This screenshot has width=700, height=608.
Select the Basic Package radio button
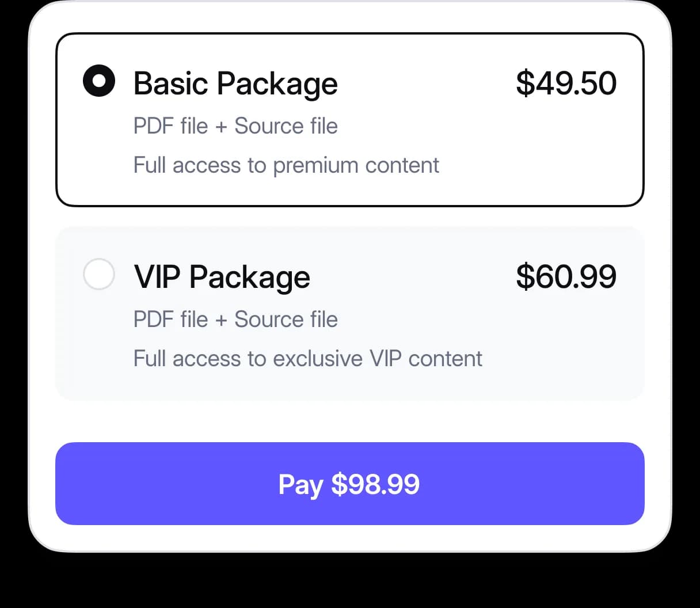(99, 81)
